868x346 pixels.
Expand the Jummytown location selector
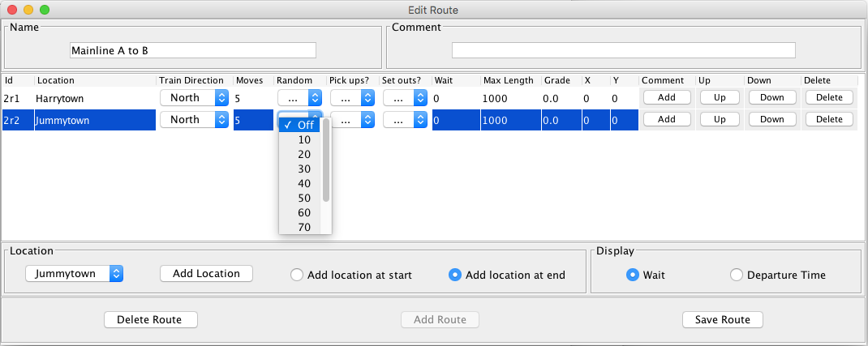point(74,274)
